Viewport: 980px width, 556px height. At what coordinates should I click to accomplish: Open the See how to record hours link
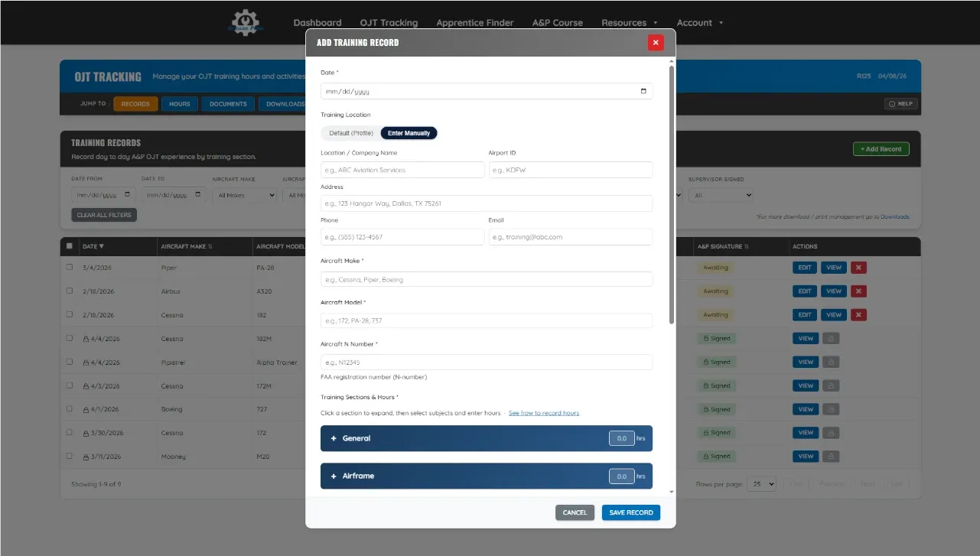coord(543,413)
